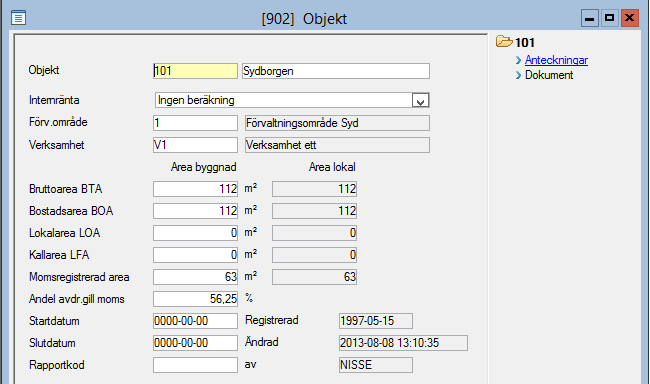This screenshot has height=384, width=650.
Task: Edit Lokalarea LOA building area field
Action: click(195, 233)
